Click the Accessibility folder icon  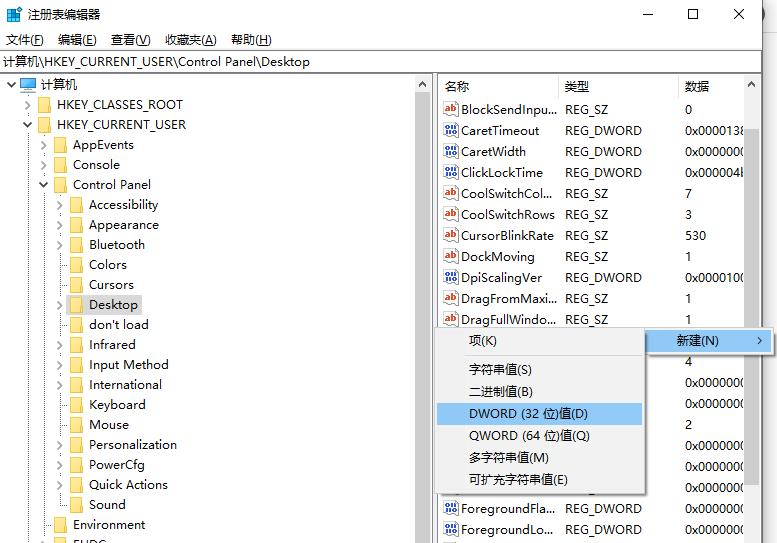(x=76, y=205)
